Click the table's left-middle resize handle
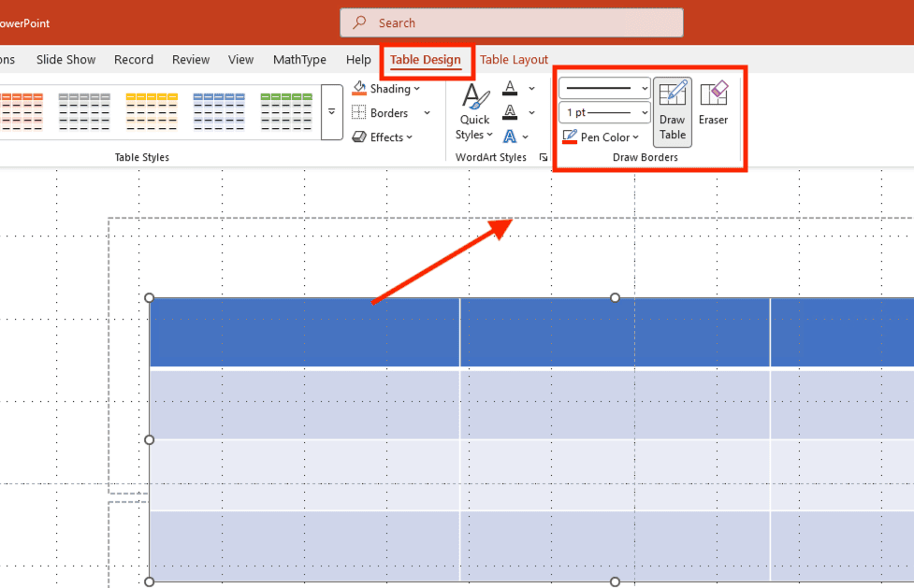The height and width of the screenshot is (588, 914). click(x=150, y=440)
